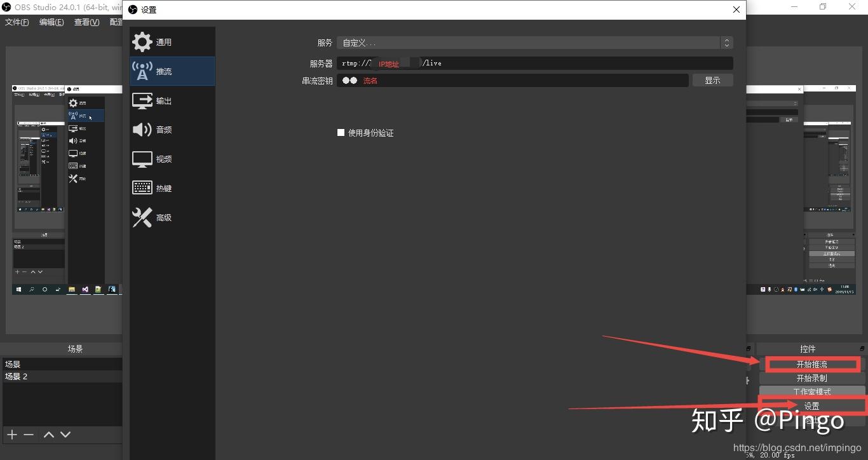The height and width of the screenshot is (460, 868).
Task: Select the 推流 (Stream) settings icon
Action: [x=163, y=71]
